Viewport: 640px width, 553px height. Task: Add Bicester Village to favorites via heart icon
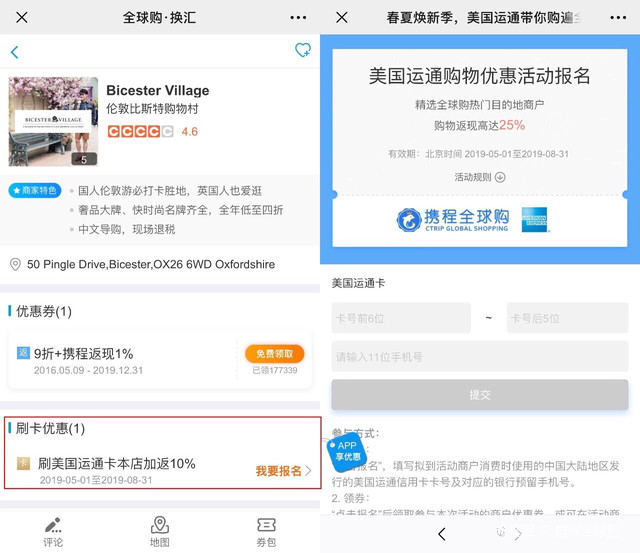click(302, 50)
